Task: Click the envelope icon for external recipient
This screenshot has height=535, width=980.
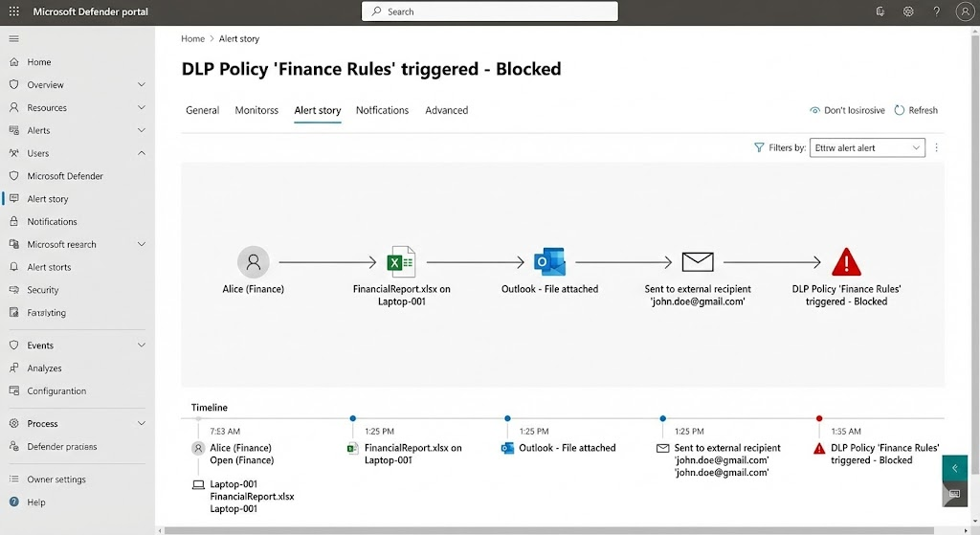Action: (698, 261)
